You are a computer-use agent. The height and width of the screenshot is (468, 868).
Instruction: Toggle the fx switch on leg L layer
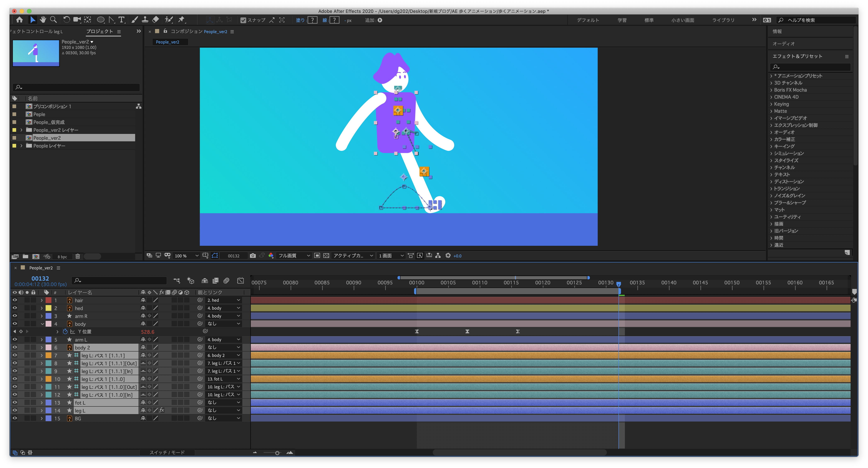point(162,410)
